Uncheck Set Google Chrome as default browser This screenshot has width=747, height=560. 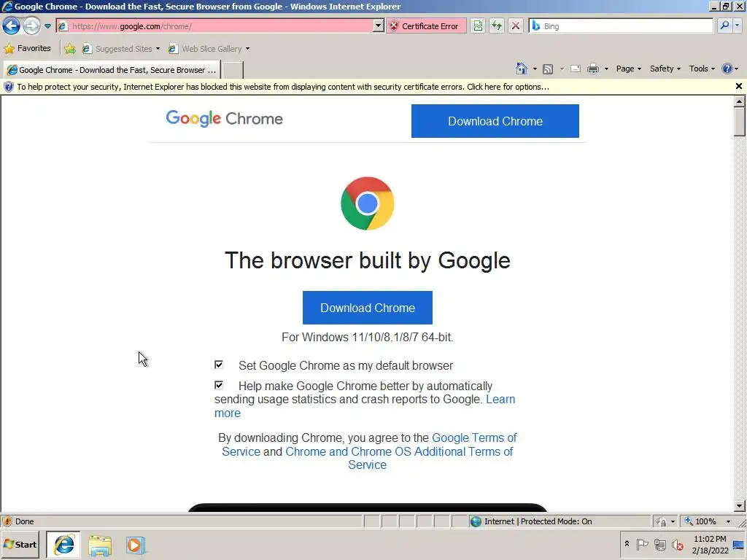tap(219, 365)
